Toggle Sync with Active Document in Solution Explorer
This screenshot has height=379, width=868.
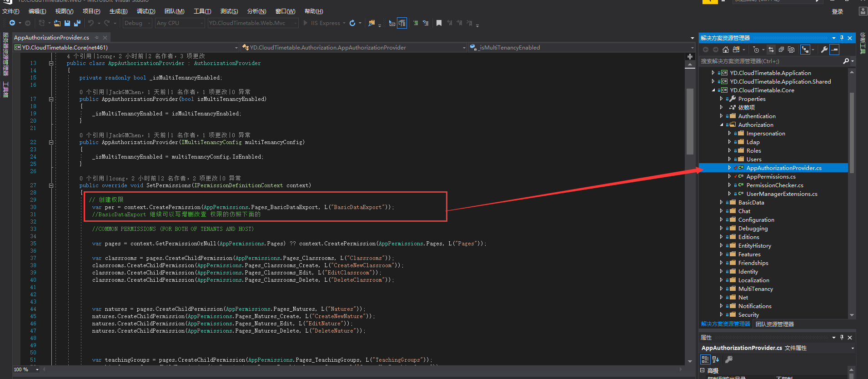coord(771,50)
